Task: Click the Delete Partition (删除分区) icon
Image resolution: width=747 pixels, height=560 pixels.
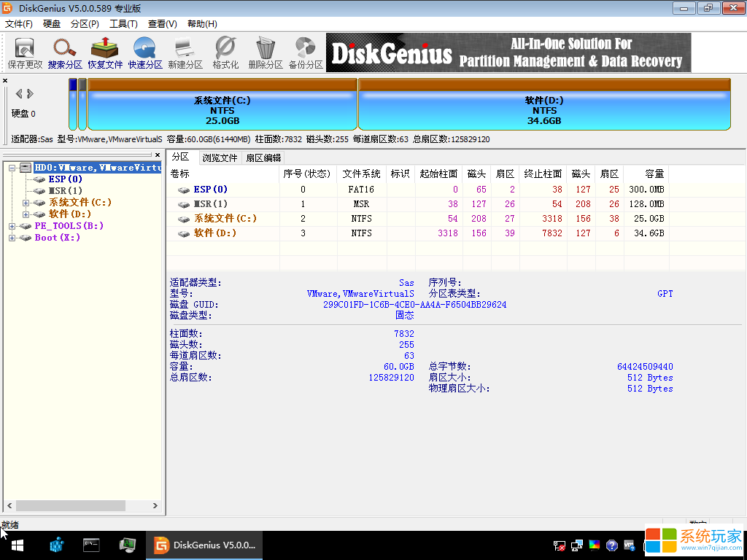Action: (x=266, y=52)
